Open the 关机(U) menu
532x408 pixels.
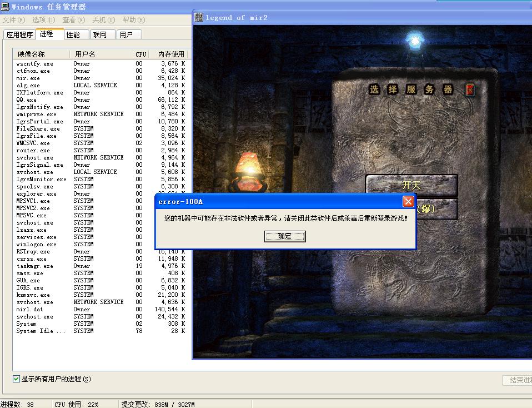tap(104, 20)
